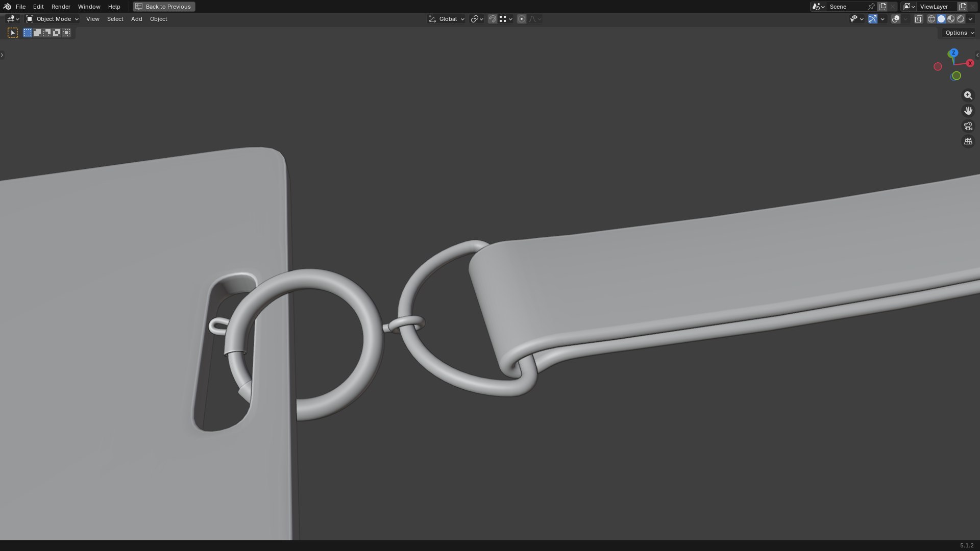Select material preview shading icon

951,19
